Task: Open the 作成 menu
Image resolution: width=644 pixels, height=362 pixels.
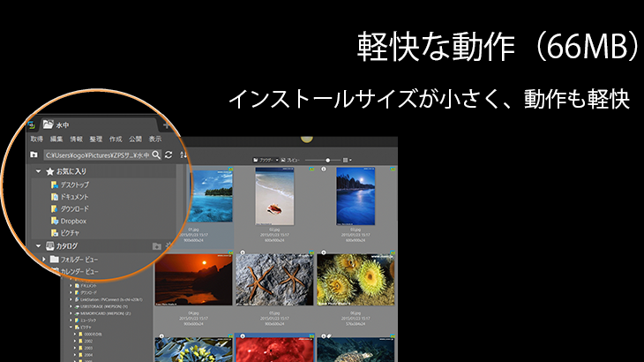Action: pos(116,139)
